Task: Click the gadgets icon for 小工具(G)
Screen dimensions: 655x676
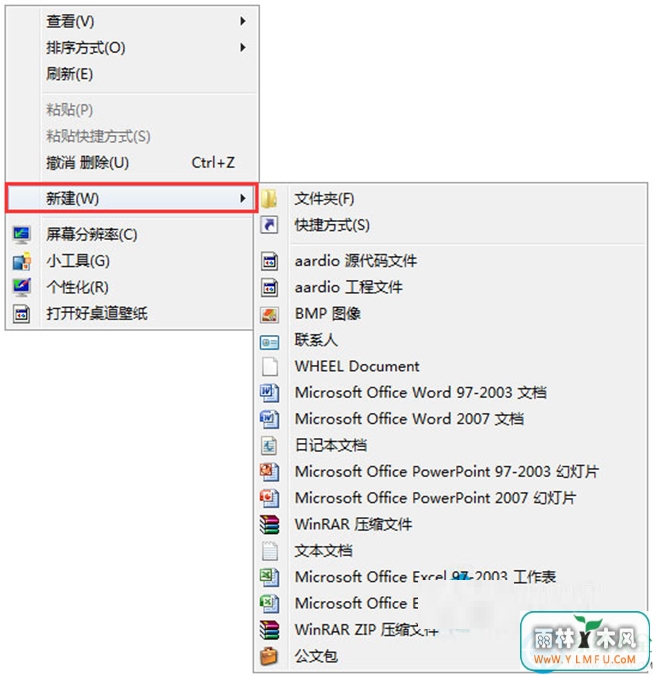Action: click(22, 261)
